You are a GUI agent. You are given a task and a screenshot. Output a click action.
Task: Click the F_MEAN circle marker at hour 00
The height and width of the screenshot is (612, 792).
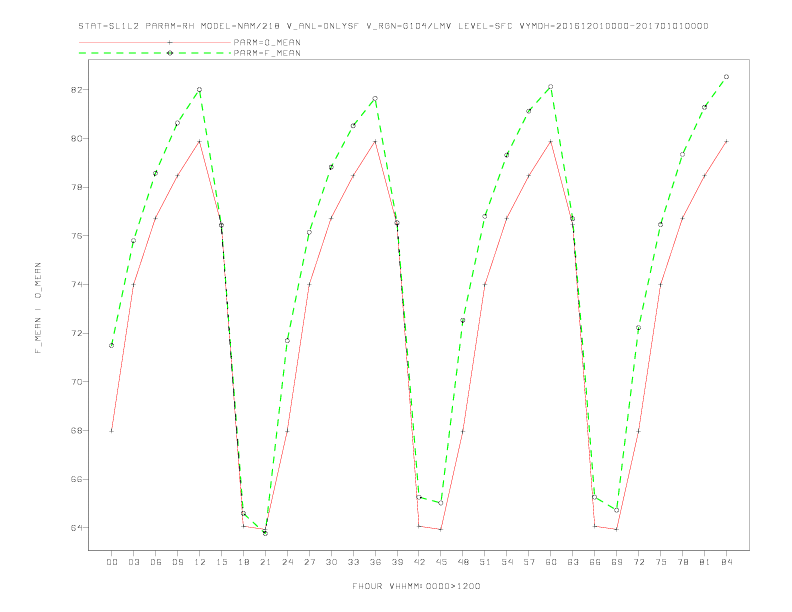point(112,345)
